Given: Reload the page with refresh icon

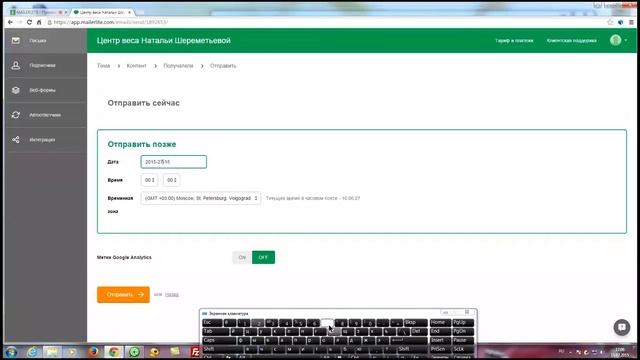Looking at the screenshot, I should point(29,22).
